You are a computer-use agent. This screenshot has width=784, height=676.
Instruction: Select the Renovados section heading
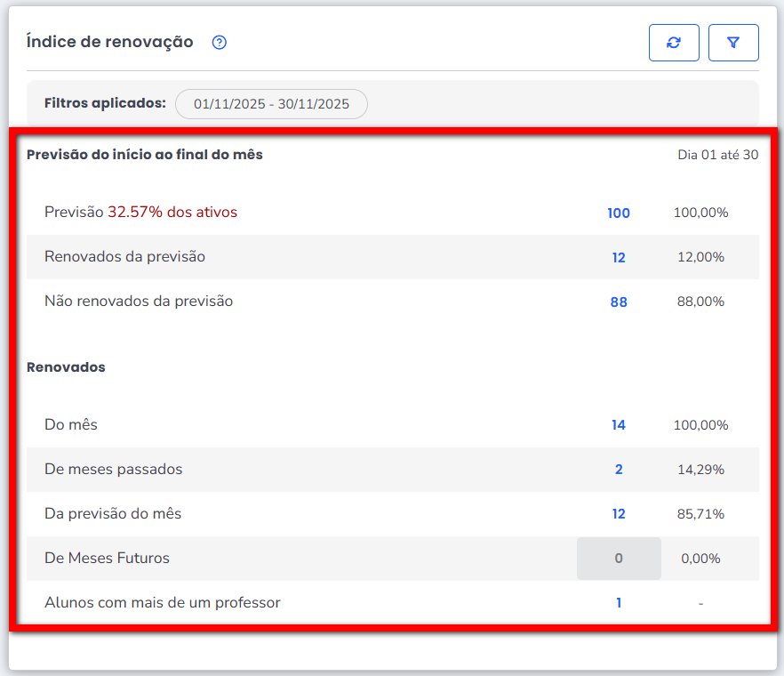click(x=66, y=367)
